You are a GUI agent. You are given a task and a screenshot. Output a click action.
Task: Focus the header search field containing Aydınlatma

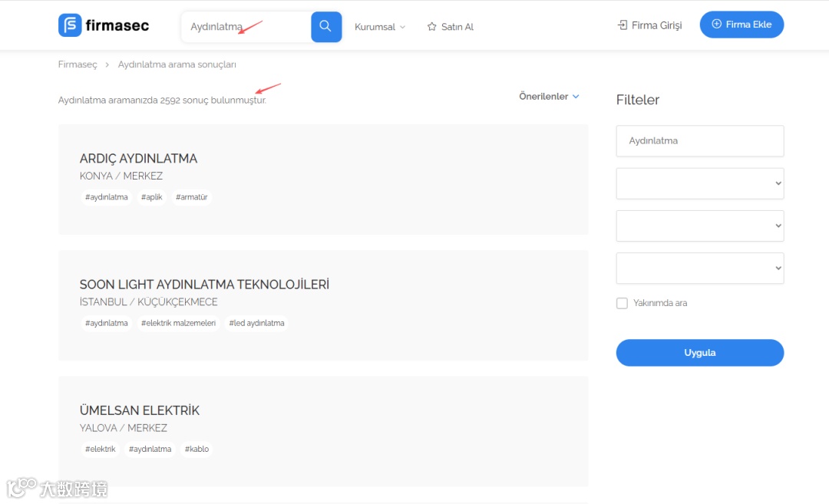coord(246,26)
